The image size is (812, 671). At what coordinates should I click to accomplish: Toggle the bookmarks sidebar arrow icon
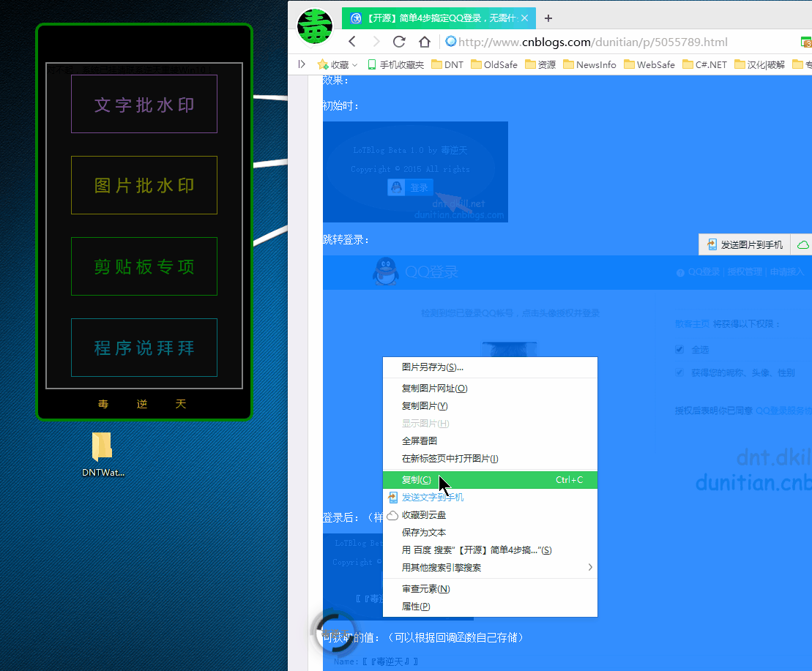[x=302, y=64]
